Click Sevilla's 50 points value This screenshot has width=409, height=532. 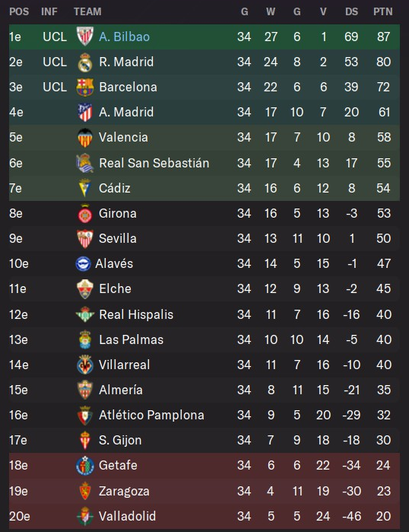point(383,238)
